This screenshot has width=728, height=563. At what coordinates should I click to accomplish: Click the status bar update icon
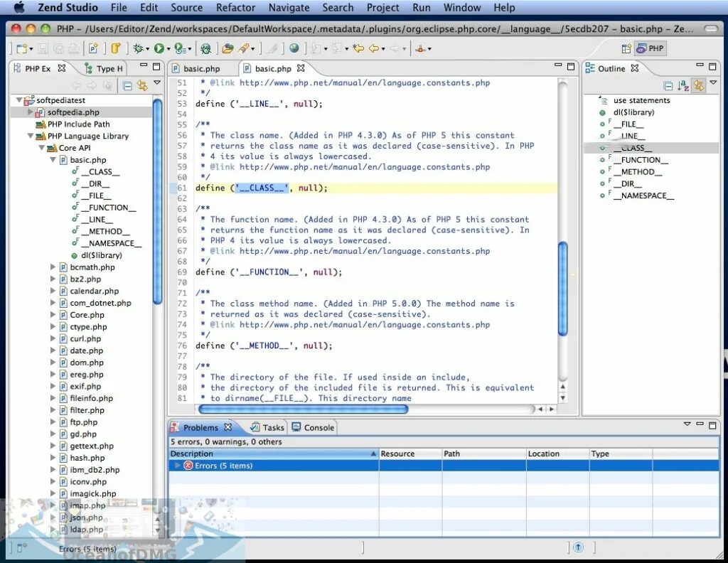coord(578,547)
